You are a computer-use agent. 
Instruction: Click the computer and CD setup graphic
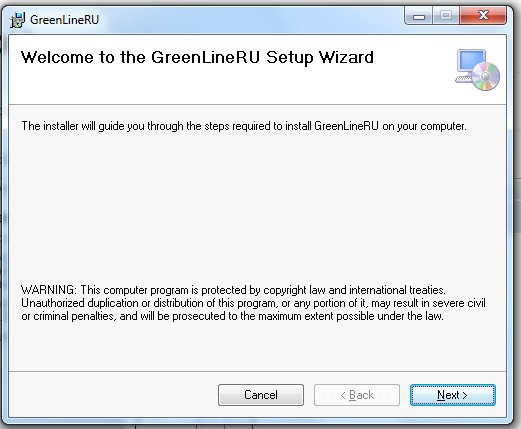click(477, 70)
